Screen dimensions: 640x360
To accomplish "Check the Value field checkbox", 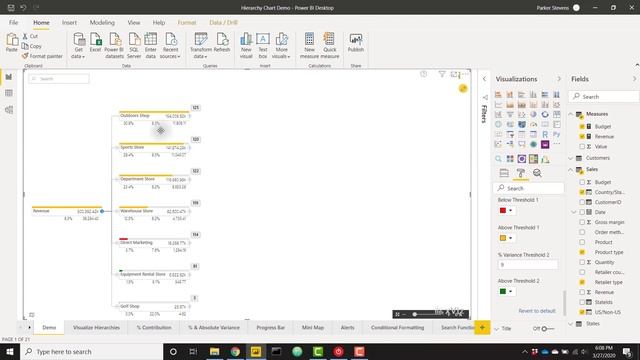I will point(582,146).
